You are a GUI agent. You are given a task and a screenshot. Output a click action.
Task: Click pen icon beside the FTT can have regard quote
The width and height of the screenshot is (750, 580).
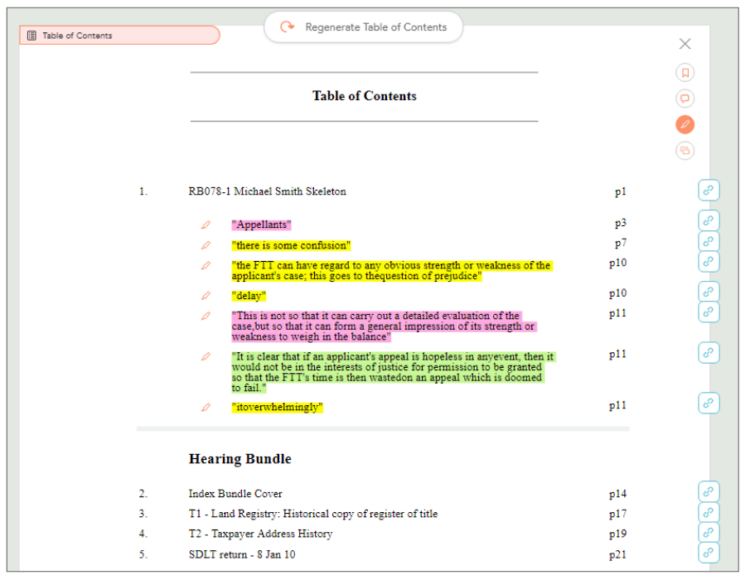click(206, 265)
